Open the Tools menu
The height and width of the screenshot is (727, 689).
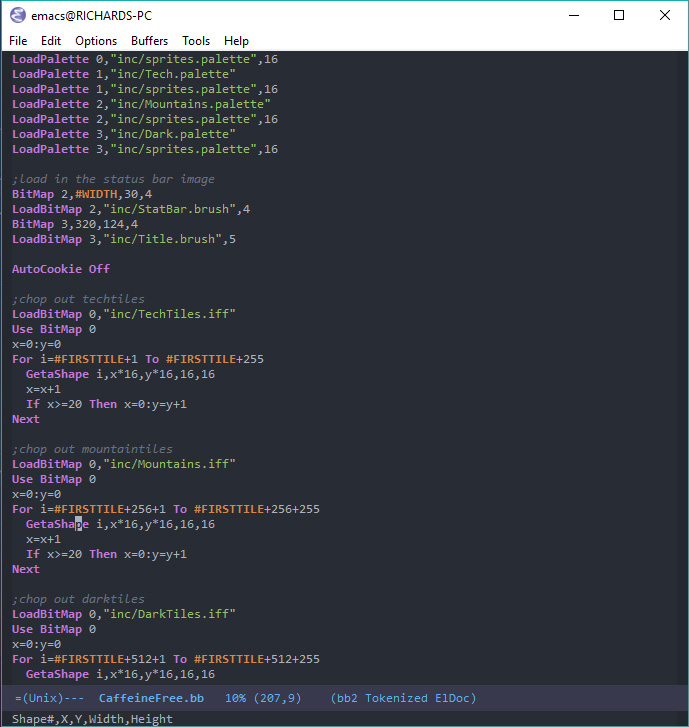(196, 41)
